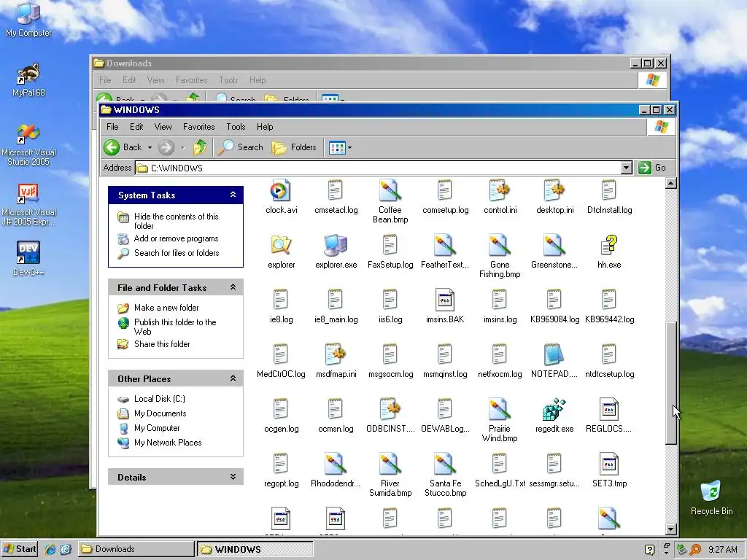The width and height of the screenshot is (747, 560).
Task: Collapse the File and Folder Tasks panel
Action: click(x=233, y=287)
